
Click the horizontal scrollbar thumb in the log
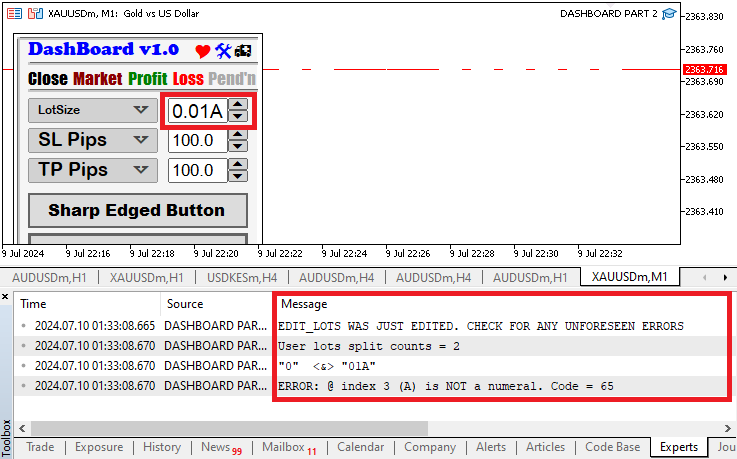[229, 428]
